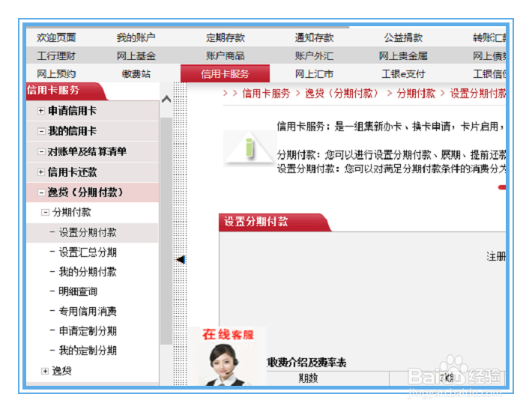532x412 pixels.
Task: Open 网上预约 menu
Action: pos(56,73)
